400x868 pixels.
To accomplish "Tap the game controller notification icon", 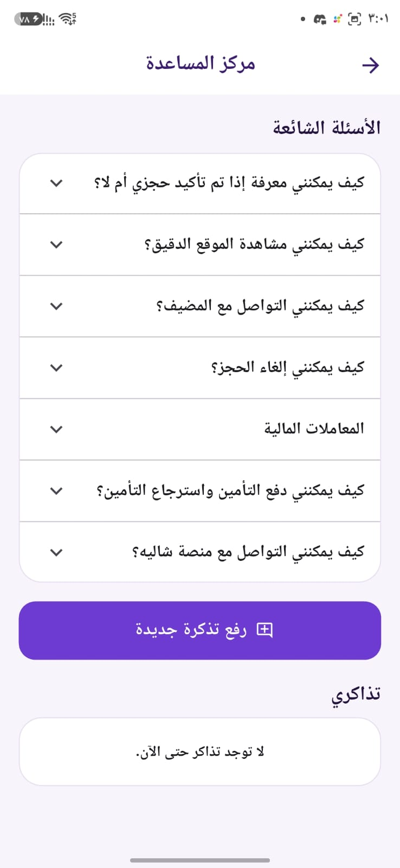I will point(320,20).
